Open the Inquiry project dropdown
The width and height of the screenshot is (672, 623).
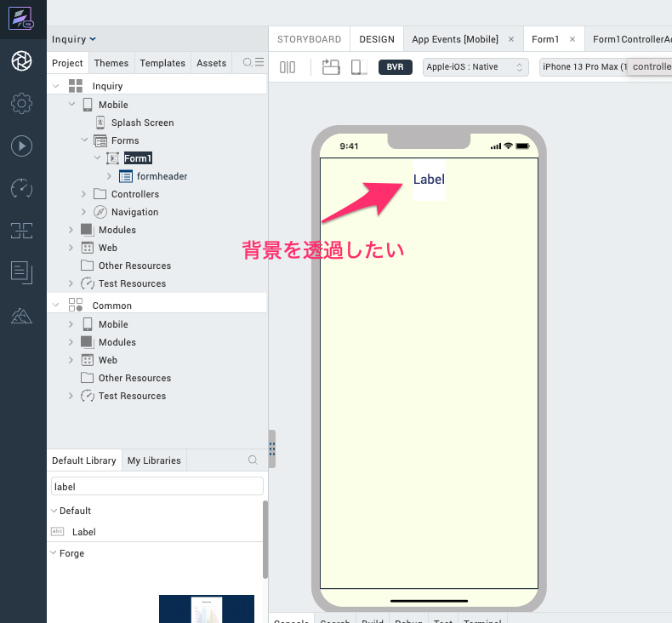coord(74,39)
